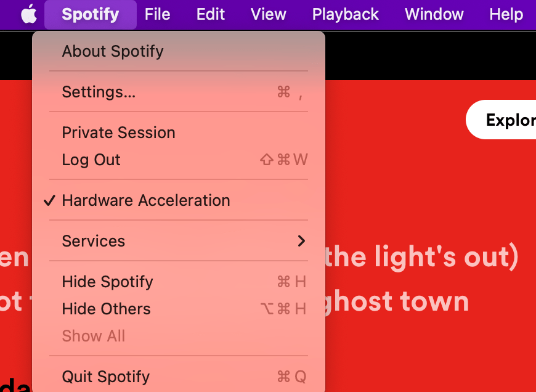Click the Hardware Acceleration checkmark icon

coord(50,200)
